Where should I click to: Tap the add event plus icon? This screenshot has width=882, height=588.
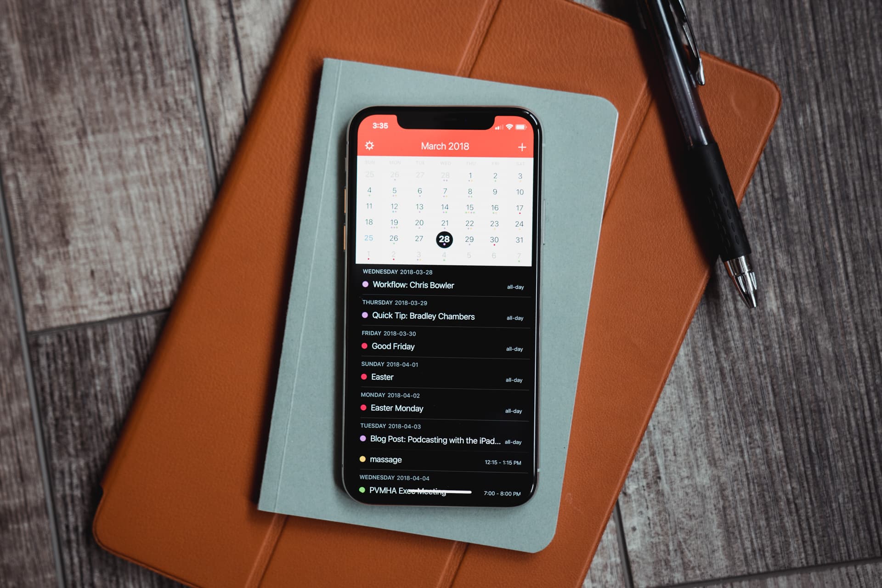526,147
